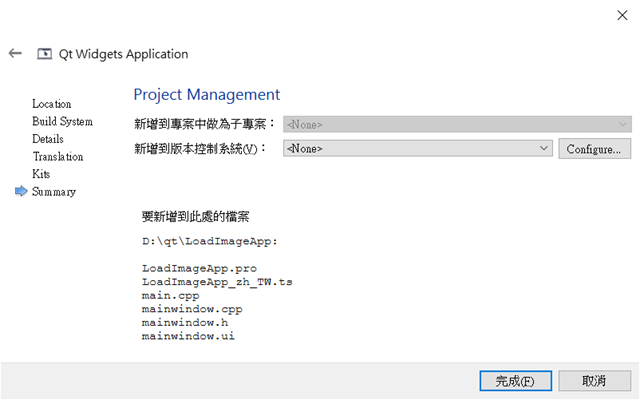Click the 取消 cancel button
640x400 pixels.
click(x=594, y=381)
